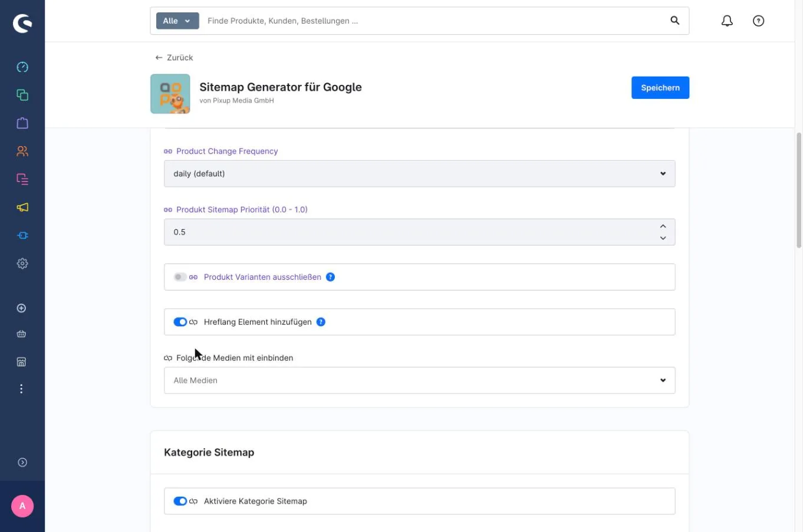
Task: Go back via the Zurück link
Action: point(174,58)
